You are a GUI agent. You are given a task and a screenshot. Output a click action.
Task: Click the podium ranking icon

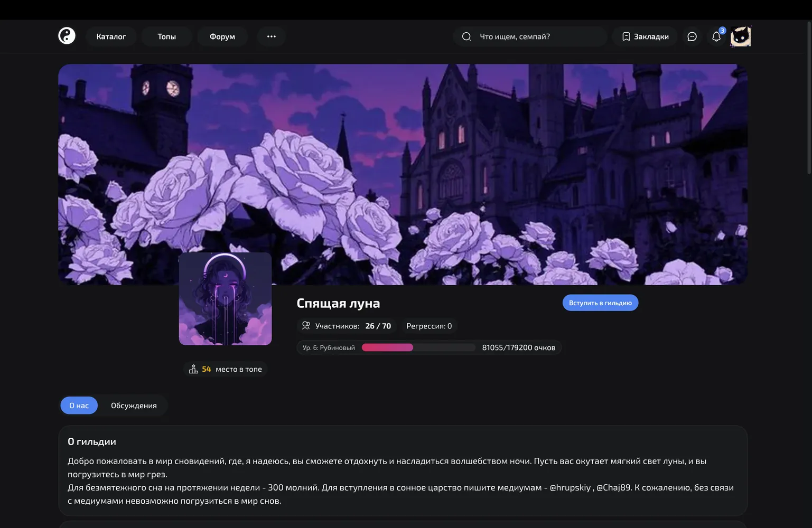coord(193,369)
